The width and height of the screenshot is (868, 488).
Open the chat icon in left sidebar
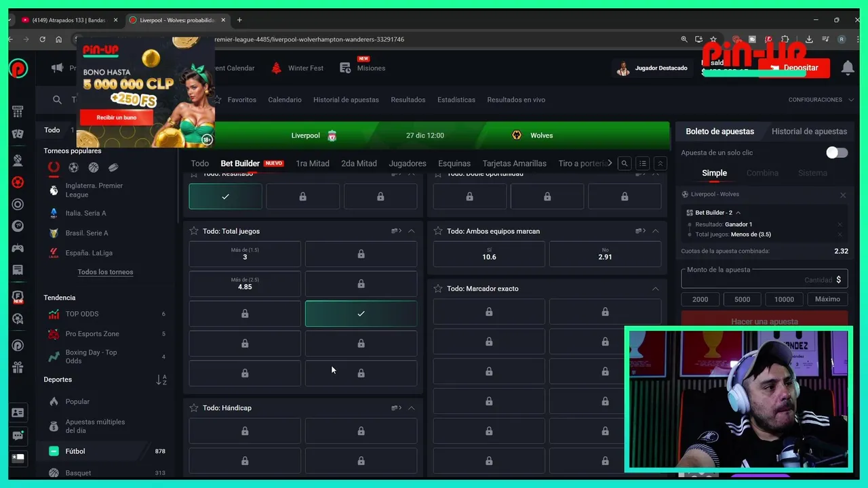(x=18, y=436)
